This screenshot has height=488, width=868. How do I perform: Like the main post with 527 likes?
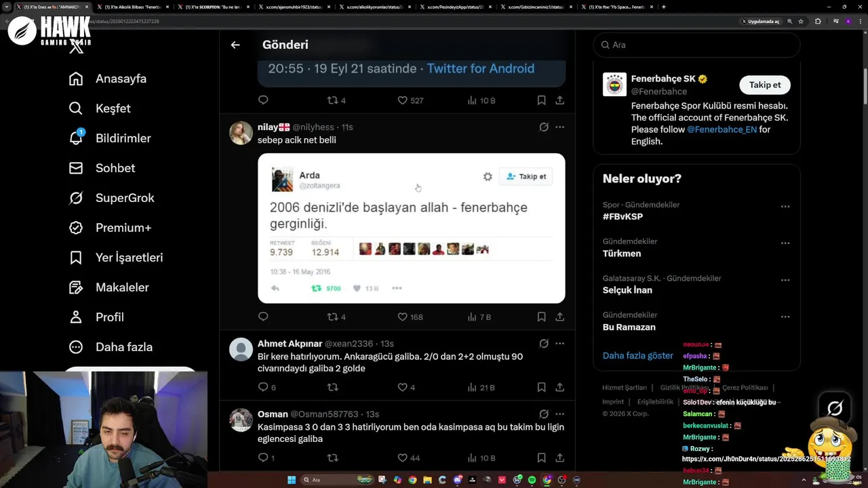point(410,100)
